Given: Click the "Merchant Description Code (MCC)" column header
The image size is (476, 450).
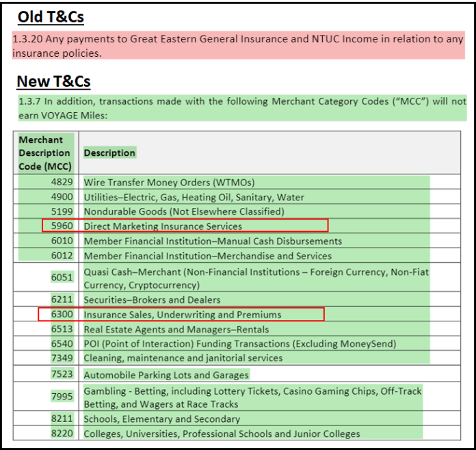Looking at the screenshot, I should coord(44,153).
